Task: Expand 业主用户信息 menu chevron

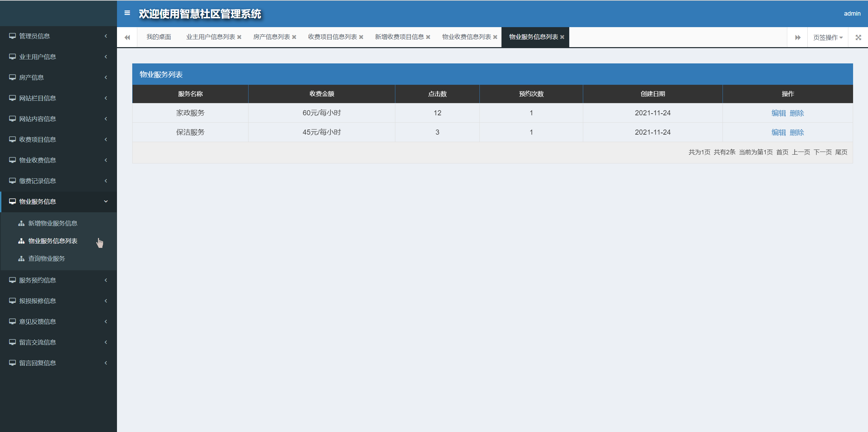Action: tap(106, 57)
